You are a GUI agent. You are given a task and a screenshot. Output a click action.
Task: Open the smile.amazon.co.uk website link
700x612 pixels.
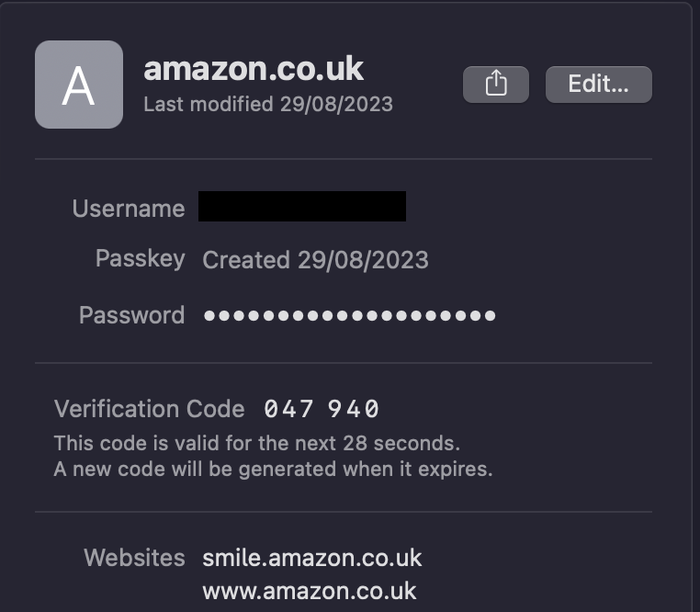[312, 558]
